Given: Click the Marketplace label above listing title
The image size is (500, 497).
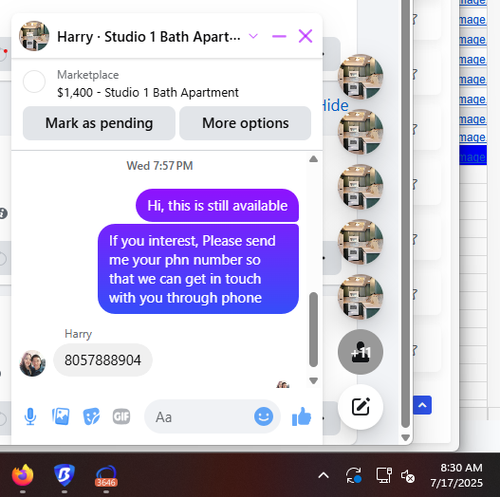Looking at the screenshot, I should tap(88, 75).
